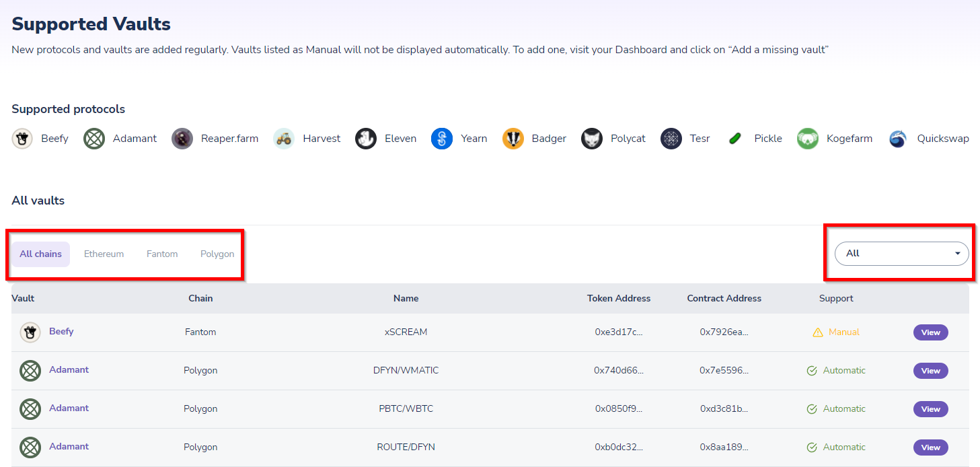Click the Harvest tractor icon

284,139
